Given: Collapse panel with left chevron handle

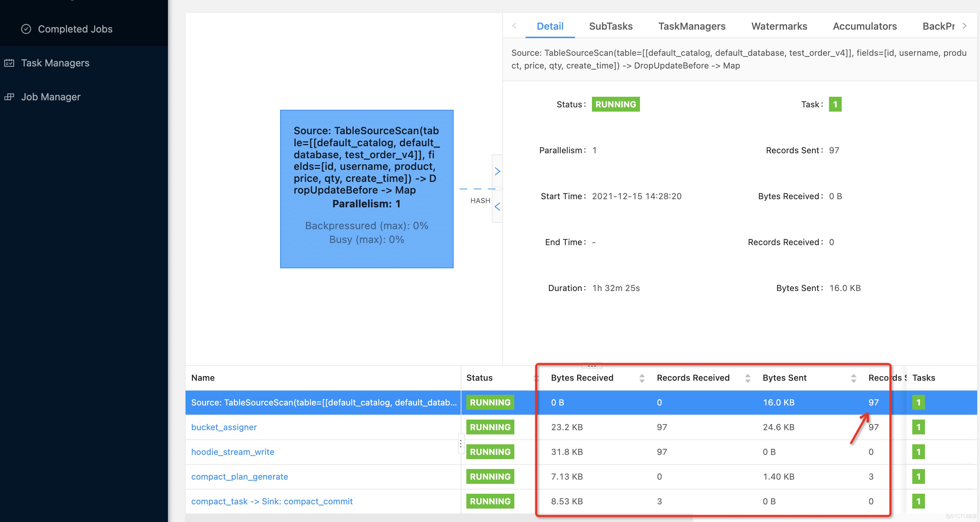Looking at the screenshot, I should click(497, 206).
